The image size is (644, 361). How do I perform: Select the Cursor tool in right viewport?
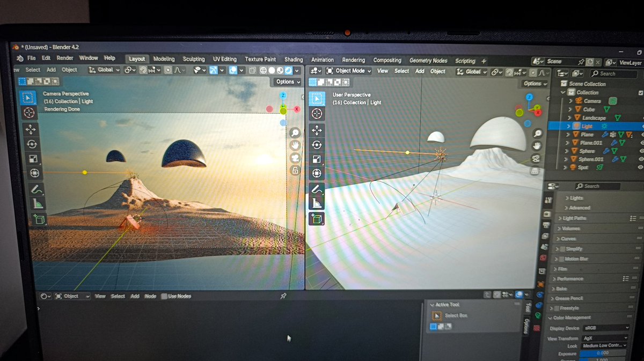[x=317, y=114]
